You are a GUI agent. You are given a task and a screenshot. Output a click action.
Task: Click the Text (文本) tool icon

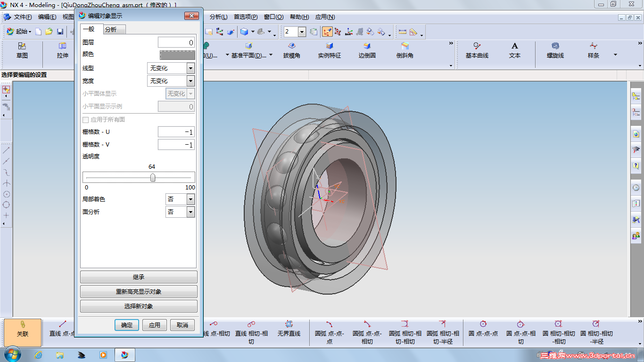514,46
